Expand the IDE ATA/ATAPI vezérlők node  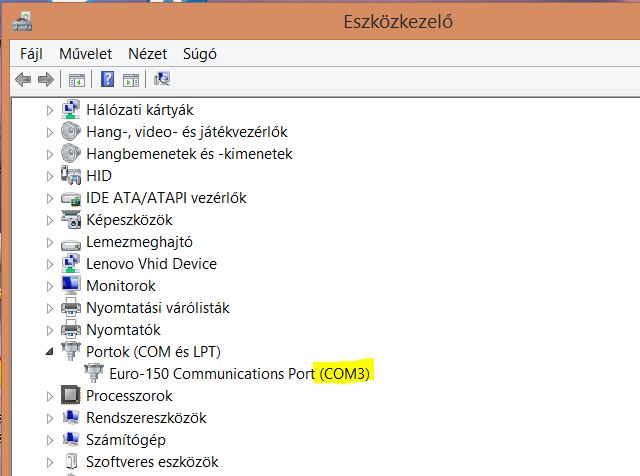50,198
